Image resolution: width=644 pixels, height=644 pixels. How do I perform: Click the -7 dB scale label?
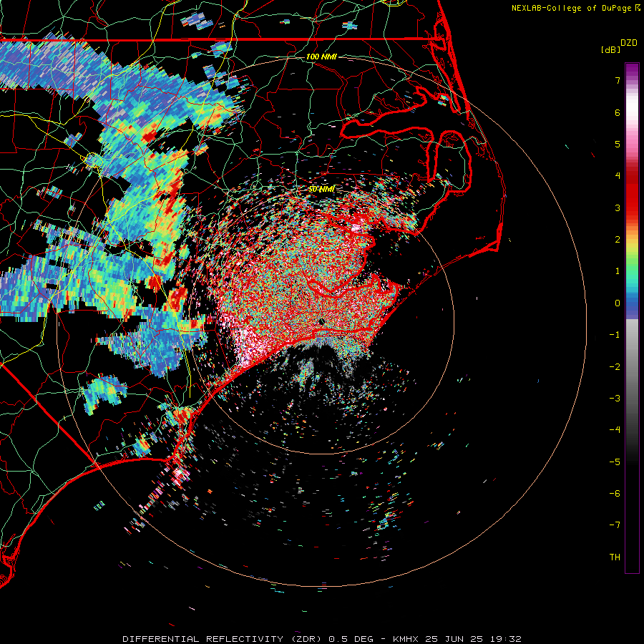[x=615, y=525]
